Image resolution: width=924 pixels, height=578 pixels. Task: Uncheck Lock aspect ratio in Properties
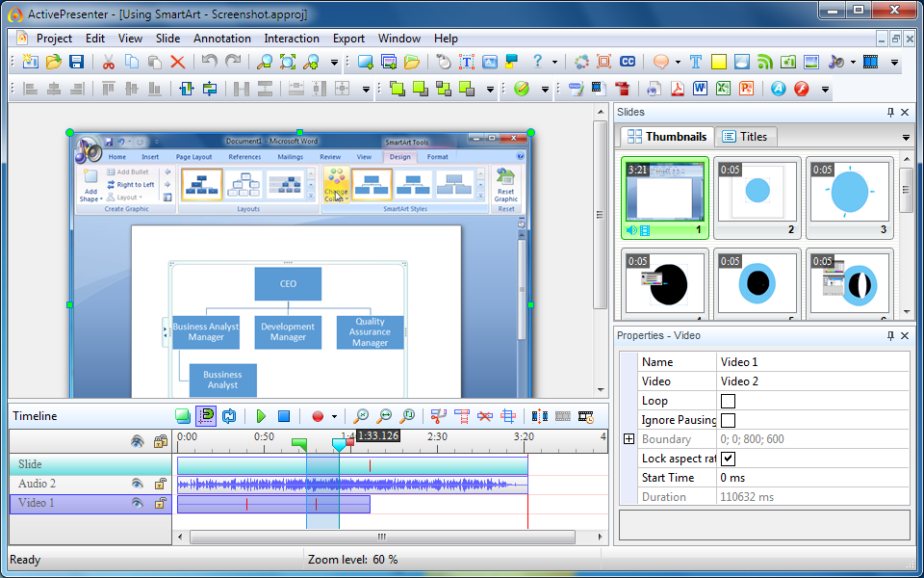coord(729,459)
